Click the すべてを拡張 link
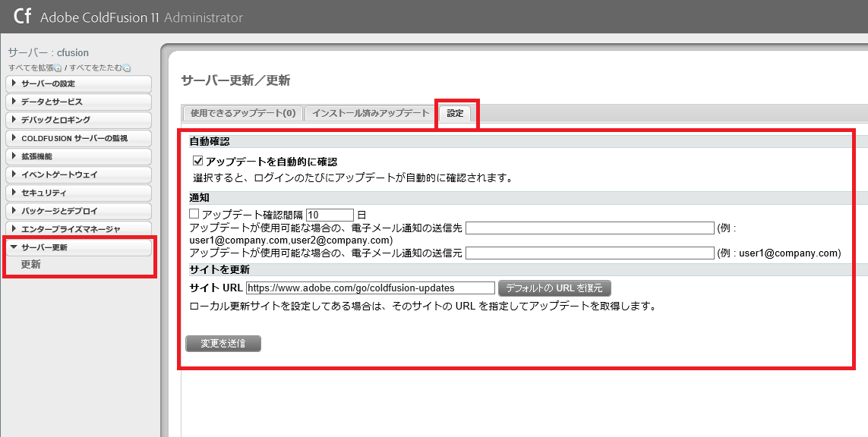Image resolution: width=868 pixels, height=437 pixels. tap(31, 68)
